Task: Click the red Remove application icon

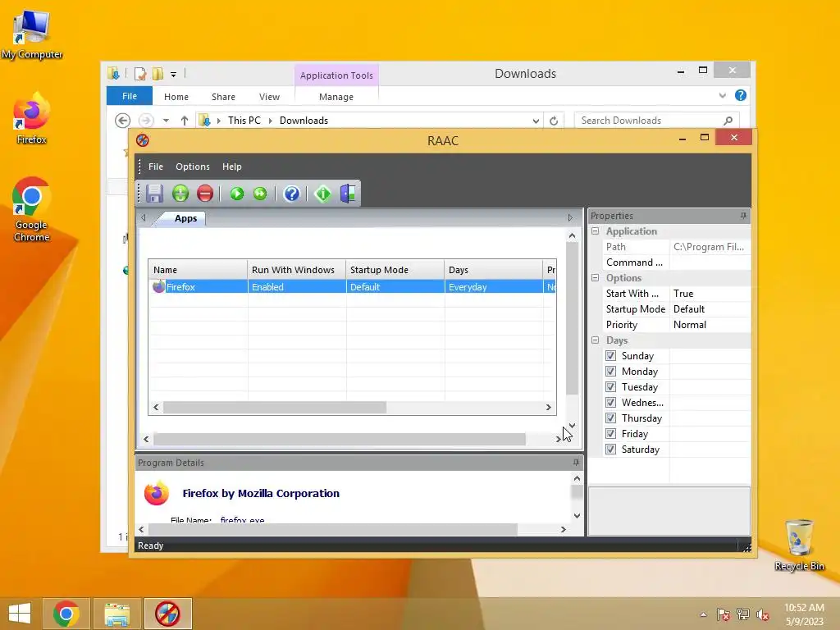Action: [204, 194]
